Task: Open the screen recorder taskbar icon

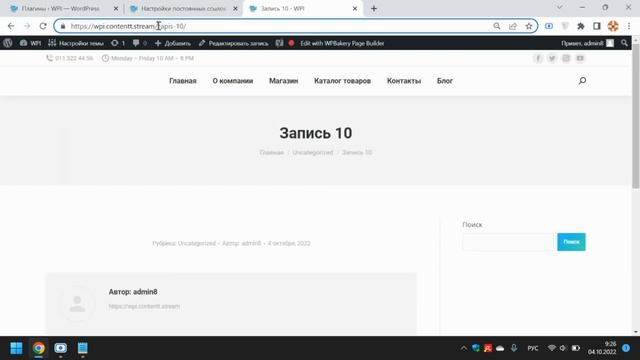Action: click(x=60, y=348)
